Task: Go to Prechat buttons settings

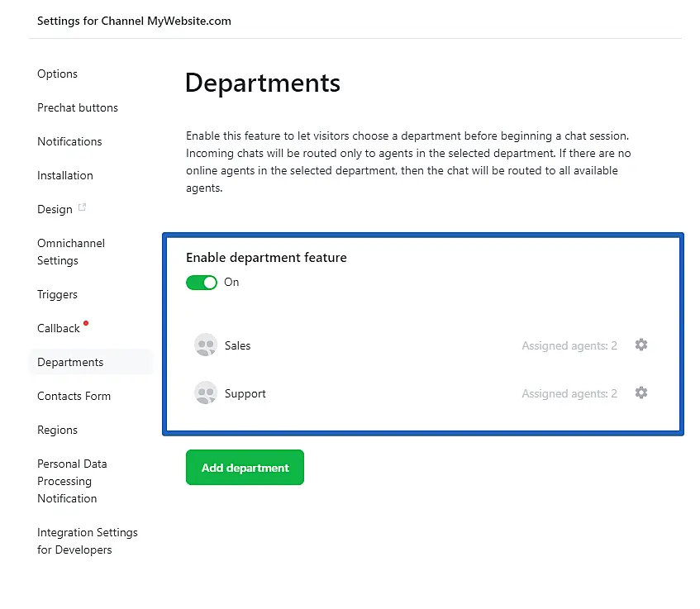Action: click(x=78, y=107)
